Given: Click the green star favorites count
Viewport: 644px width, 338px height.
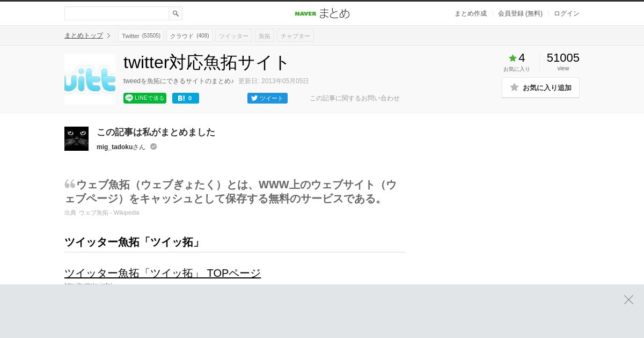Looking at the screenshot, I should tap(517, 58).
